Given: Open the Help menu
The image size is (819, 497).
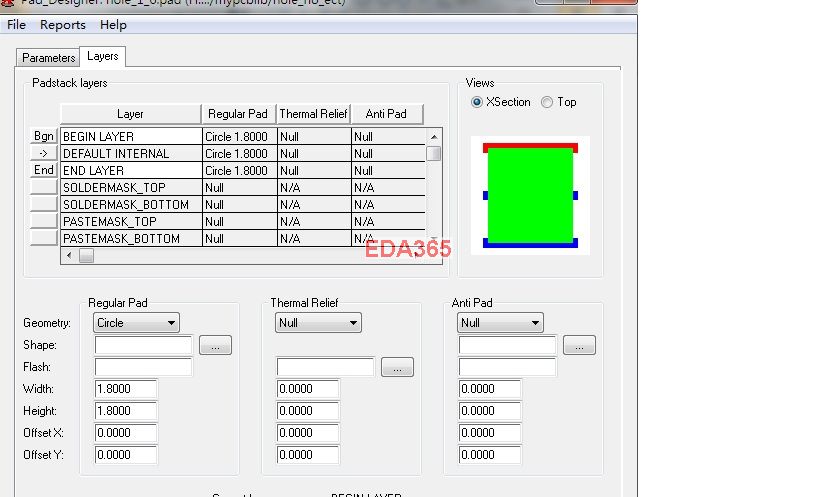Looking at the screenshot, I should tap(113, 25).
